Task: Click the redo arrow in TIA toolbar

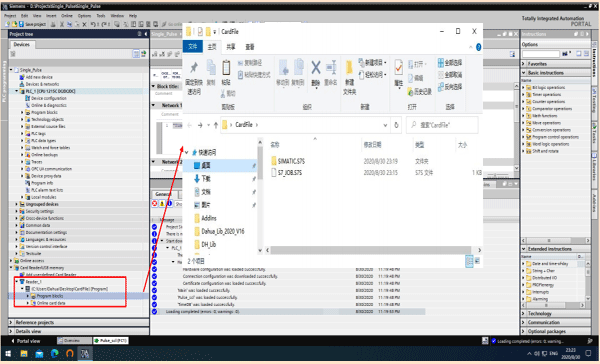Action: click(x=104, y=24)
